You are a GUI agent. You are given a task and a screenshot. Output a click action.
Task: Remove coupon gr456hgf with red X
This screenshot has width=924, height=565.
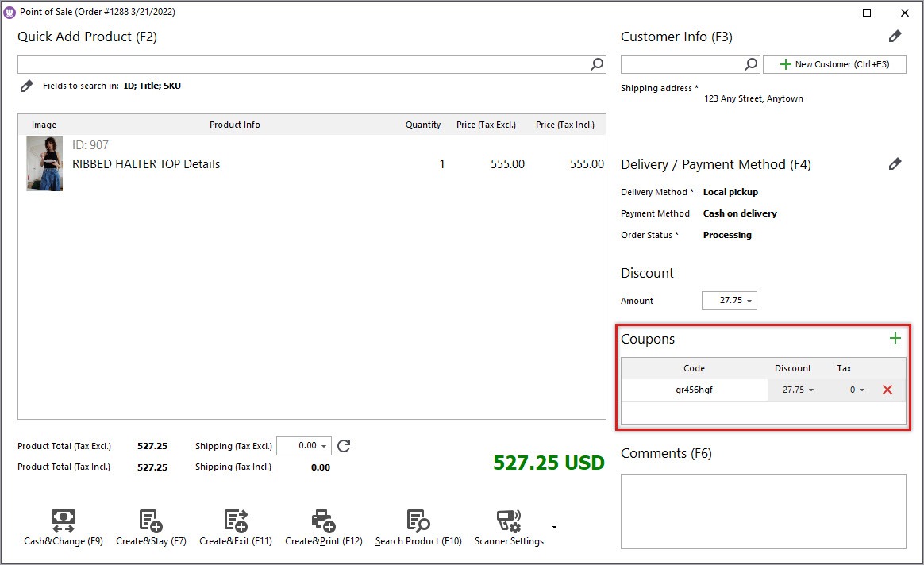[887, 390]
